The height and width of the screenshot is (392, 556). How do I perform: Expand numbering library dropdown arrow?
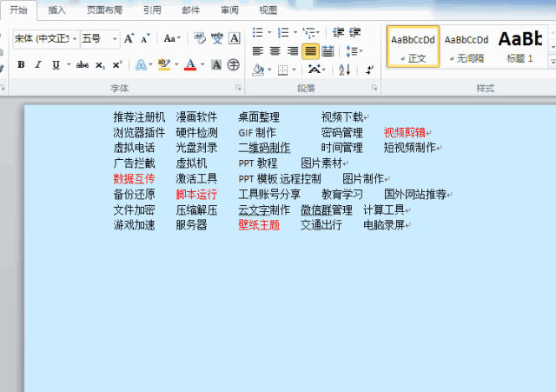click(x=295, y=32)
